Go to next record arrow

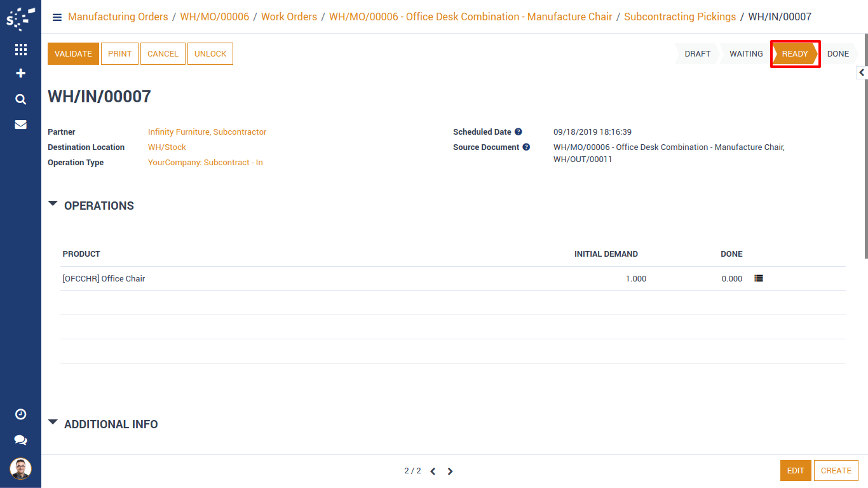point(450,471)
